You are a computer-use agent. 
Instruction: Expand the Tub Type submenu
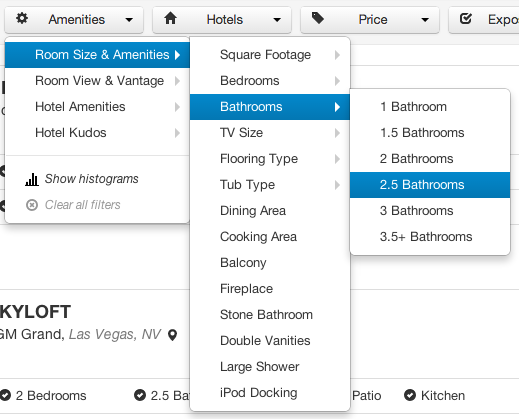(x=270, y=185)
